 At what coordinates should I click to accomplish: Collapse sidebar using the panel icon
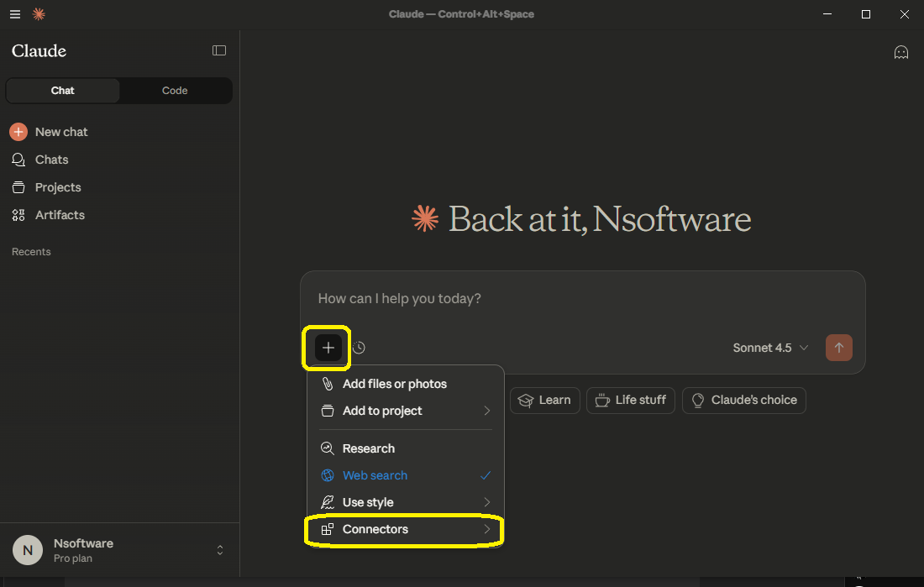point(219,50)
